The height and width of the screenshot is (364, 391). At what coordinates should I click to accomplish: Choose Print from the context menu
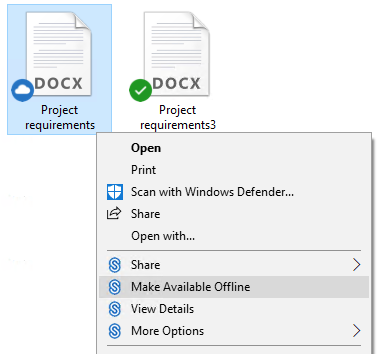[x=234, y=170]
